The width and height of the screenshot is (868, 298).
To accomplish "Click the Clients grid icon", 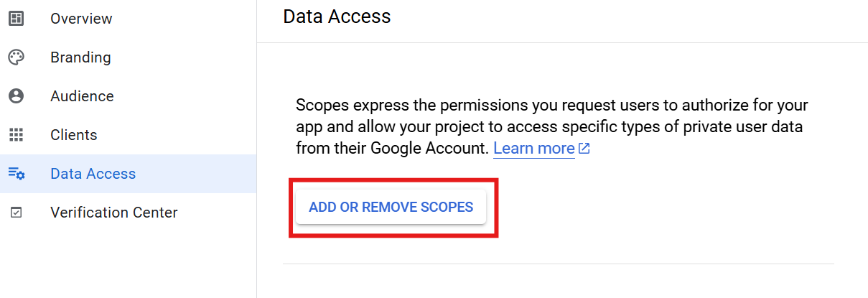I will (x=16, y=135).
